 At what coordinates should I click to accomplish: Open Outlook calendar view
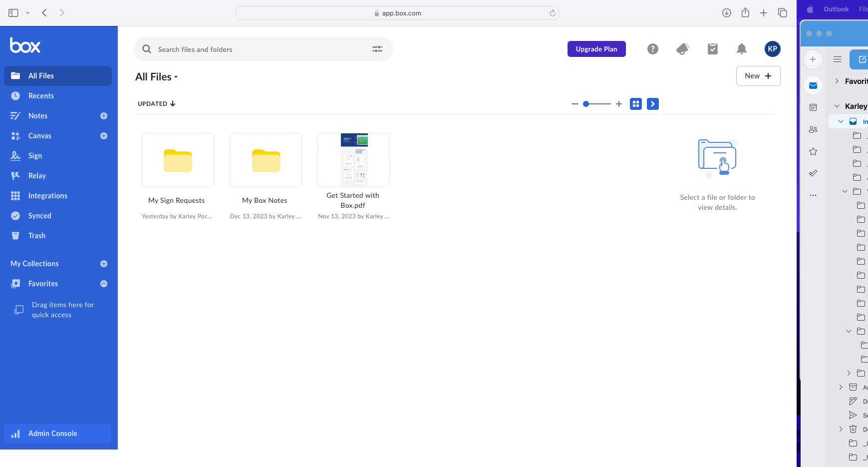813,107
